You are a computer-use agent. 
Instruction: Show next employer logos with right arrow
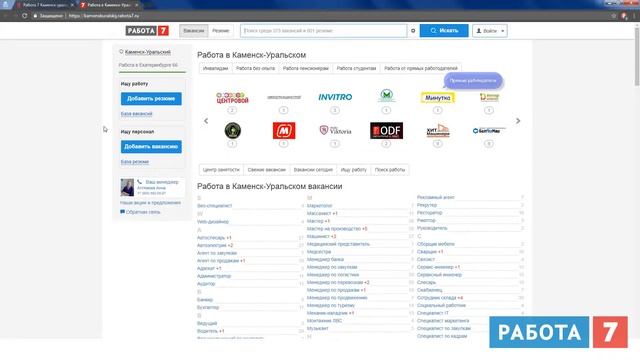click(x=518, y=121)
